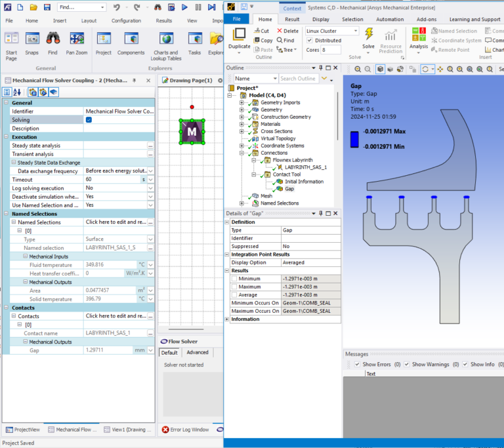Pin the Mechanical Flow Solver Coupling panel
Viewport: 504px width, 448px height.
135,80
